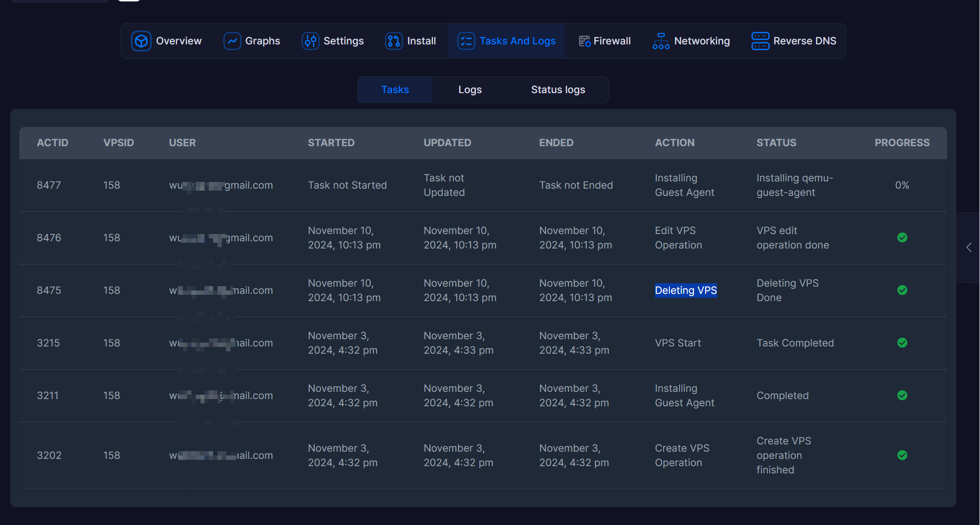Click green checkmark for task 3202
This screenshot has height=525, width=980.
902,455
